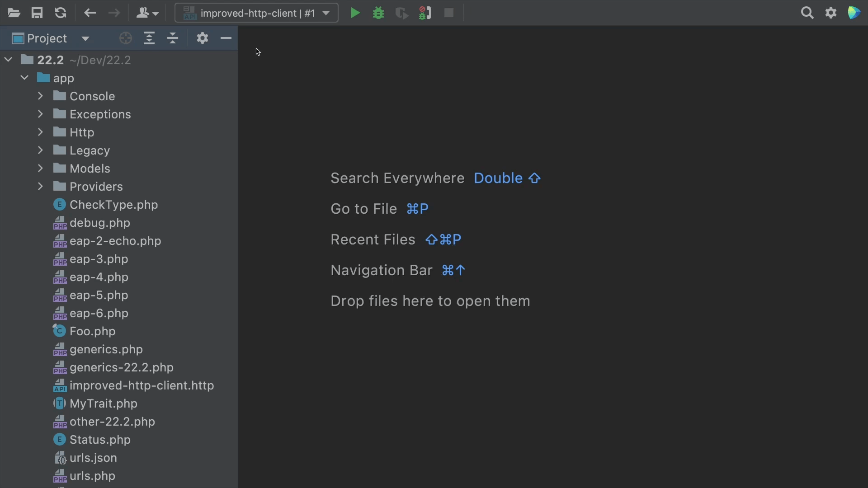The height and width of the screenshot is (488, 868).
Task: Collapse All in Project panel
Action: [173, 38]
